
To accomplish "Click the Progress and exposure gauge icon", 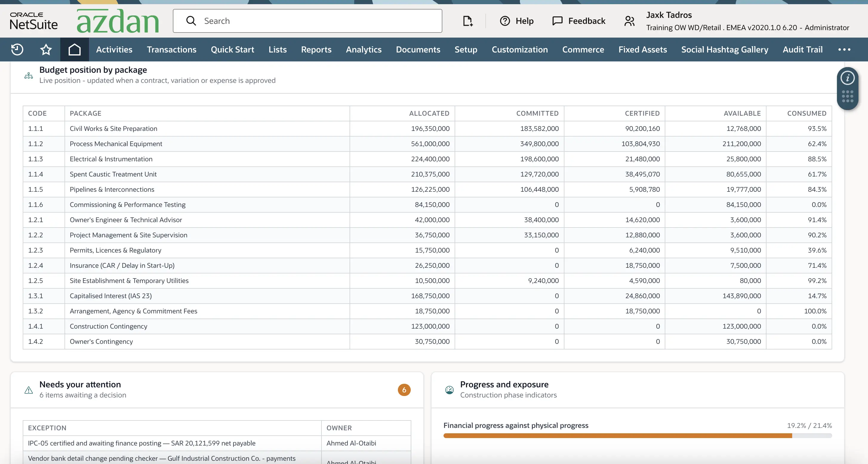I will click(x=450, y=390).
